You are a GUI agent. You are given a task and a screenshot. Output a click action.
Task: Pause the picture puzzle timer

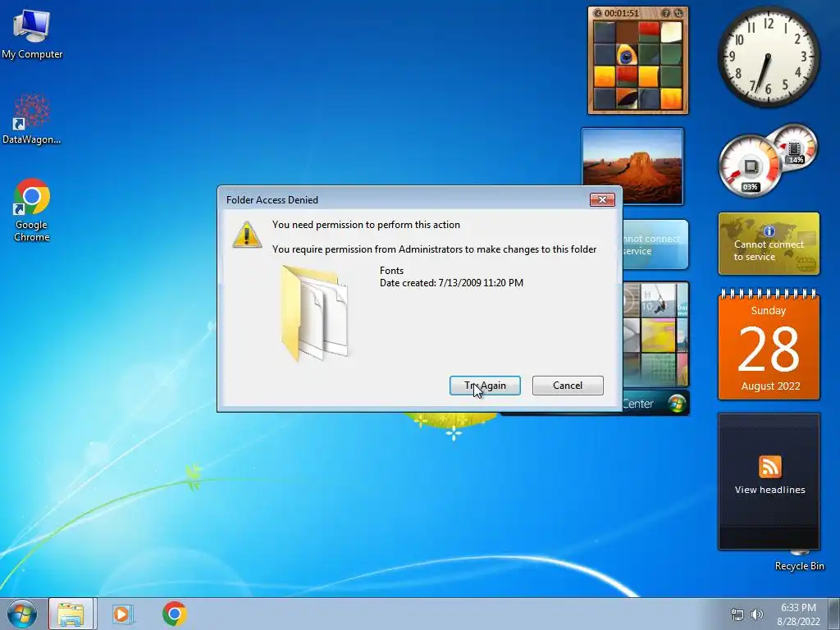[x=598, y=13]
